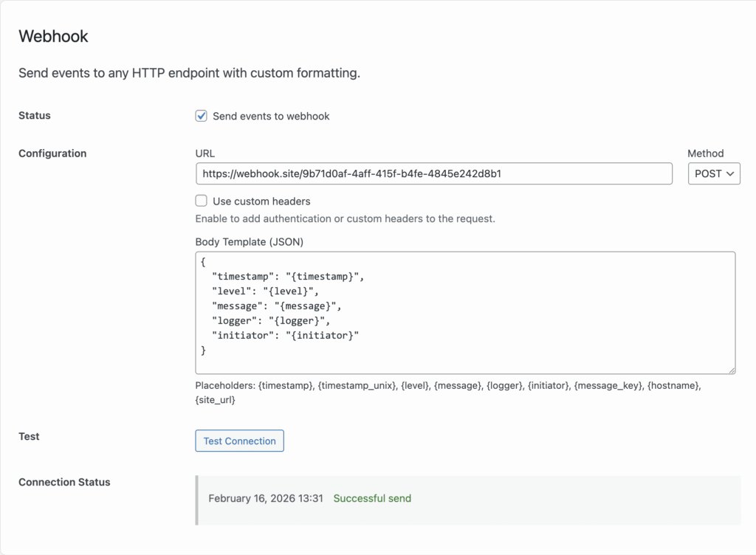The width and height of the screenshot is (756, 555).
Task: Click the chevron arrow in Method select
Action: [x=730, y=174]
